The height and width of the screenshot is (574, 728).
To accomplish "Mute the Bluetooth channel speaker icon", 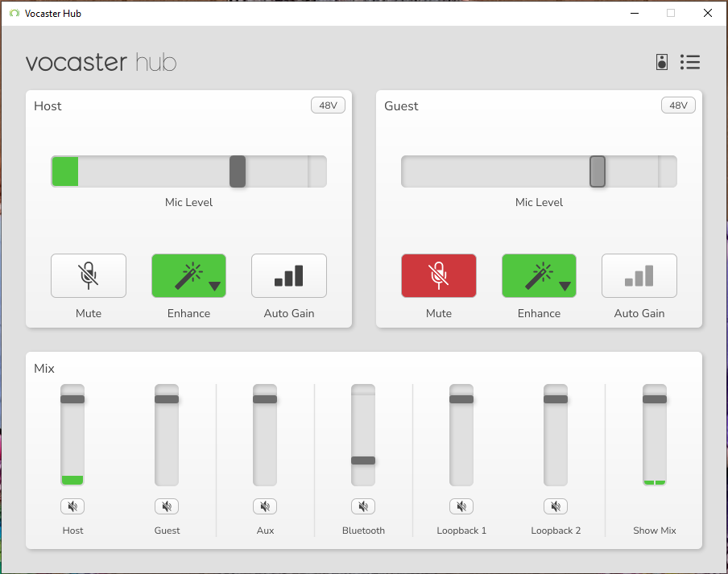I will (363, 506).
